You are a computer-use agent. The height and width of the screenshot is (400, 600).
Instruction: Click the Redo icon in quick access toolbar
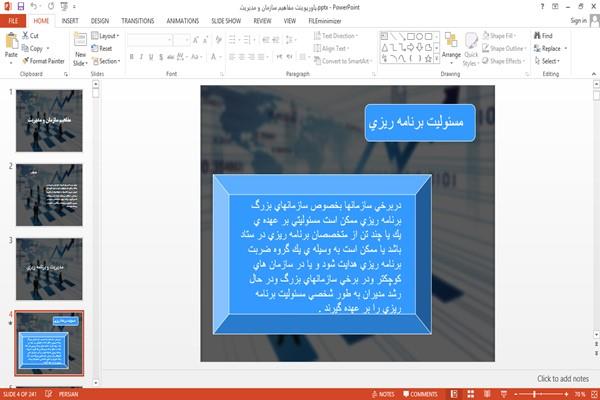[51, 7]
